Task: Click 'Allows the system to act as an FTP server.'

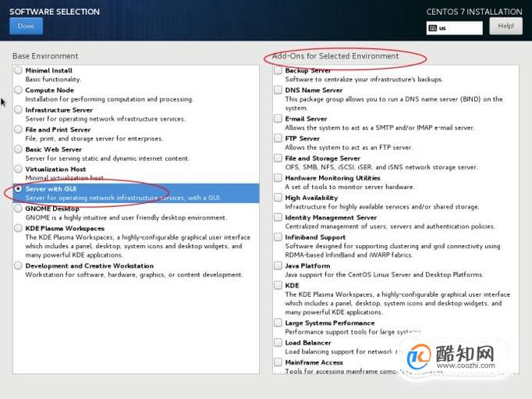Action: click(349, 148)
